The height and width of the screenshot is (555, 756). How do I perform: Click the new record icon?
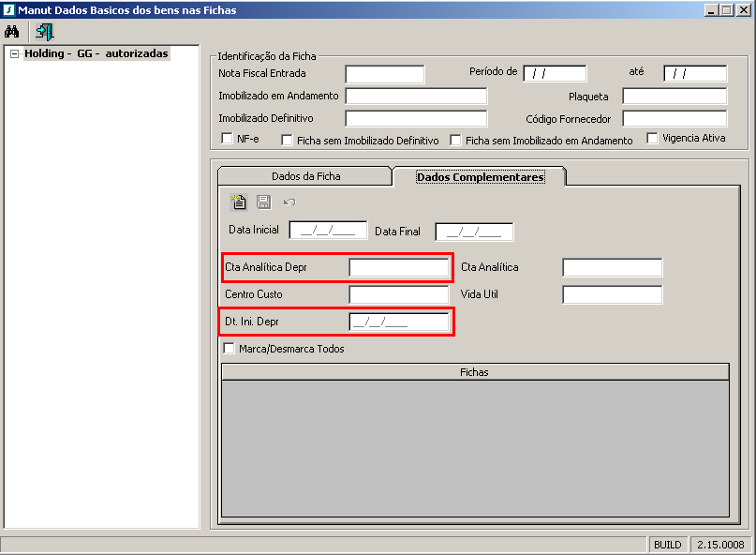[239, 202]
